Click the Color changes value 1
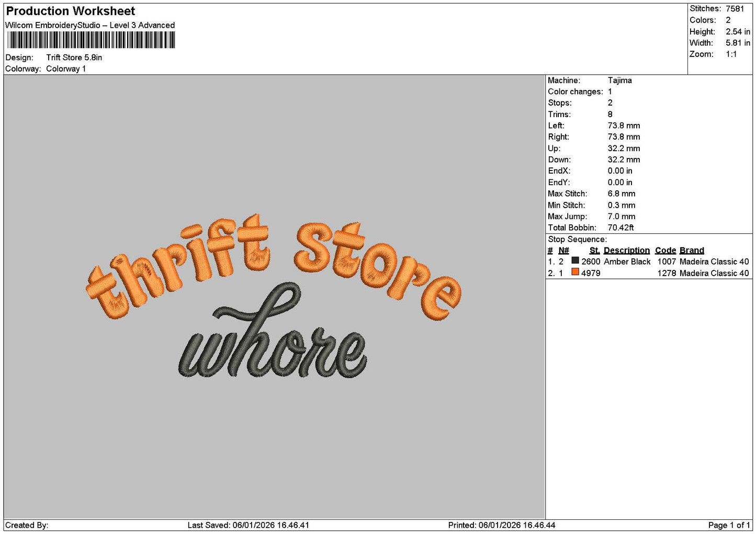Viewport: 756px width, 534px height. pyautogui.click(x=610, y=92)
